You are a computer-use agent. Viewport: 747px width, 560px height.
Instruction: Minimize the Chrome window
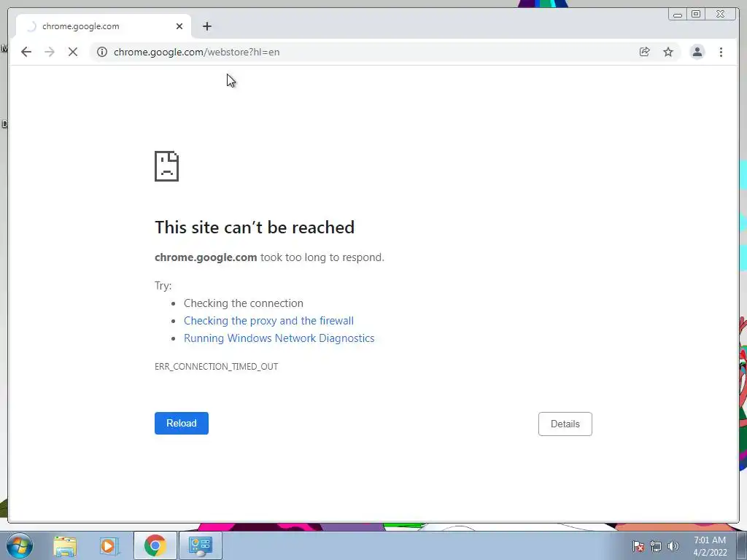pyautogui.click(x=678, y=15)
